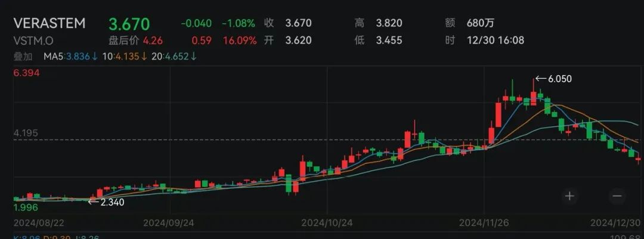Click the 高 high value 3.820
The image size is (644, 239).
(389, 23)
